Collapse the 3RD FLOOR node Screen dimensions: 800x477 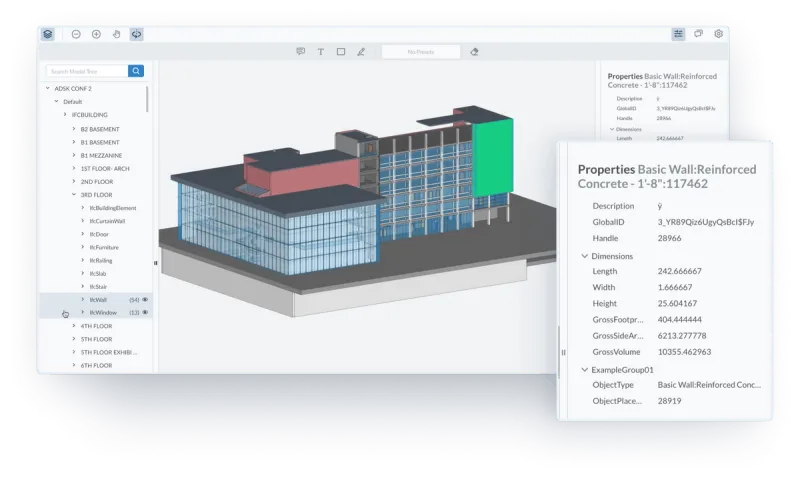(x=73, y=194)
